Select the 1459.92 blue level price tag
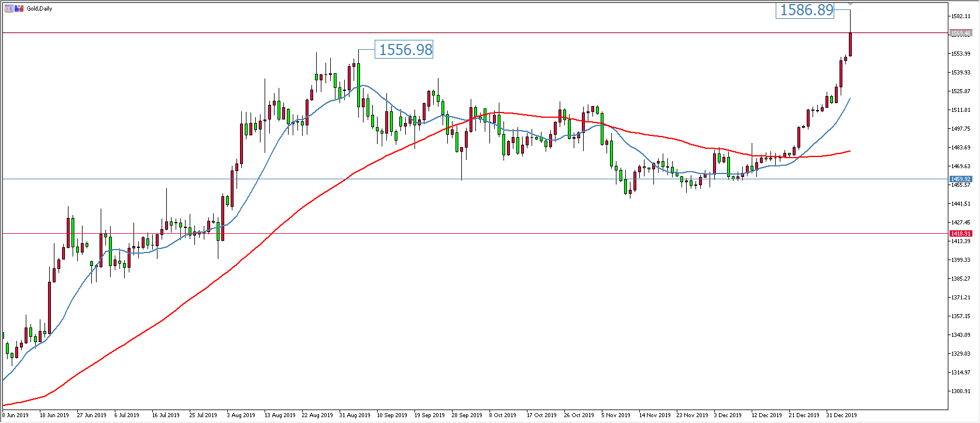980x423 pixels. tap(961, 179)
